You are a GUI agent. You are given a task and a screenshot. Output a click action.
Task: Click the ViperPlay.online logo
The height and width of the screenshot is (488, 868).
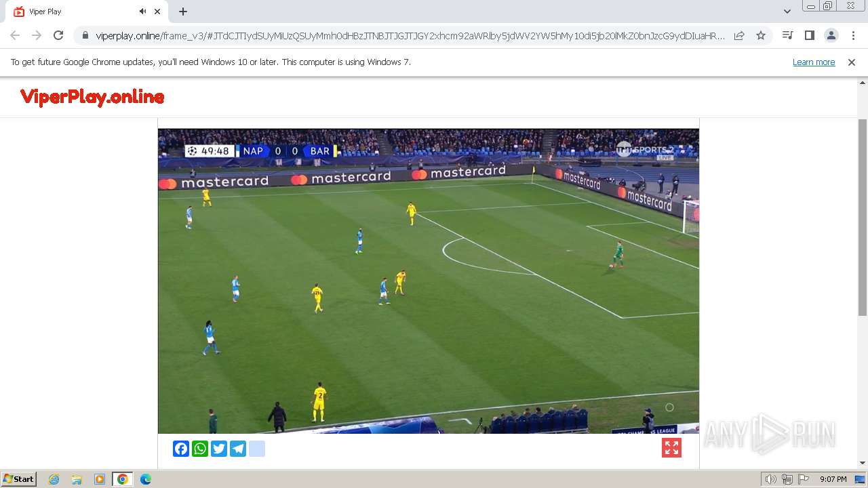92,98
